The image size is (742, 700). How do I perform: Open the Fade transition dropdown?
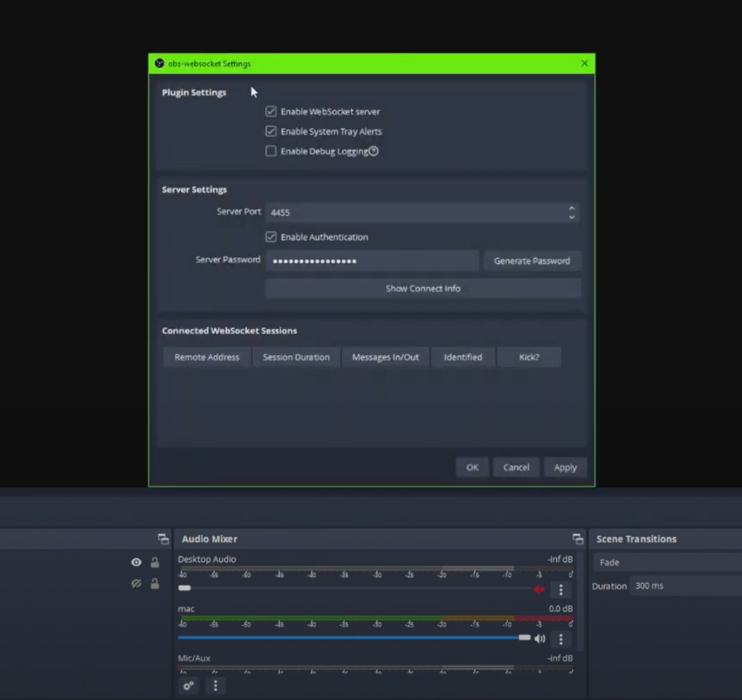(x=665, y=562)
